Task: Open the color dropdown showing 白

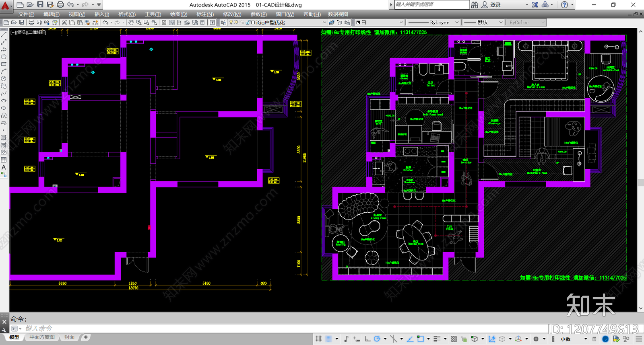Action: 379,23
